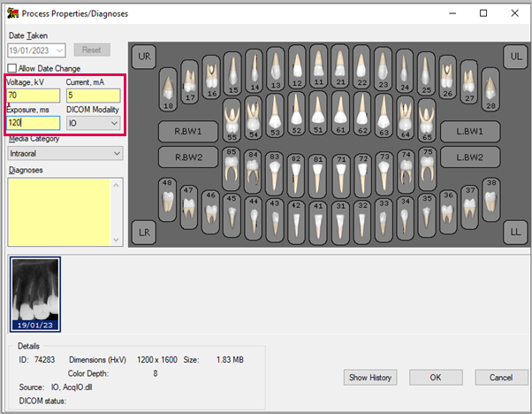Select tooth 28 in the chart

490,89
